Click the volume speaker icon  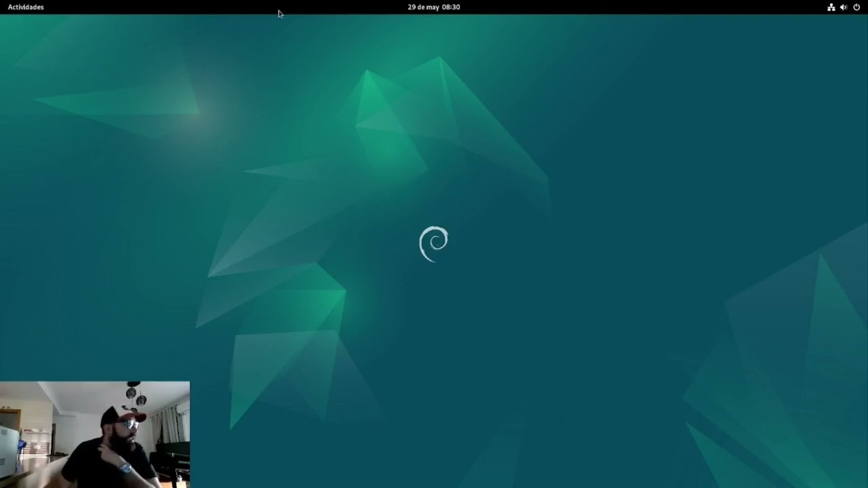(844, 7)
